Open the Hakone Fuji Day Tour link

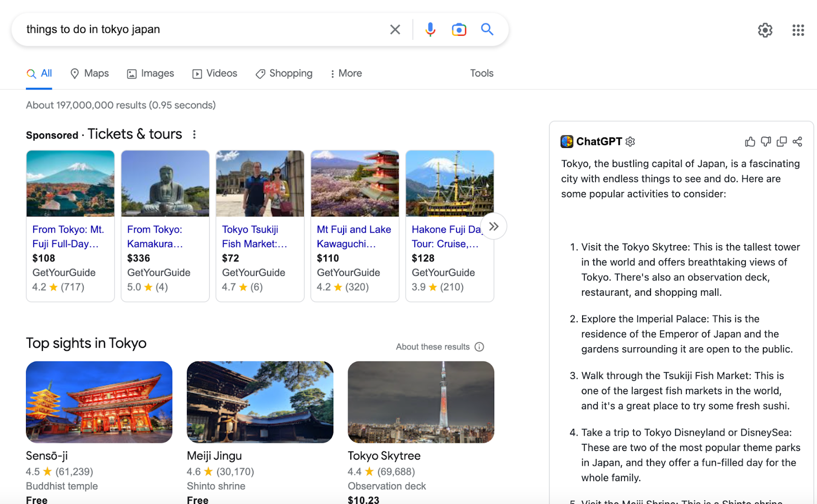[446, 237]
